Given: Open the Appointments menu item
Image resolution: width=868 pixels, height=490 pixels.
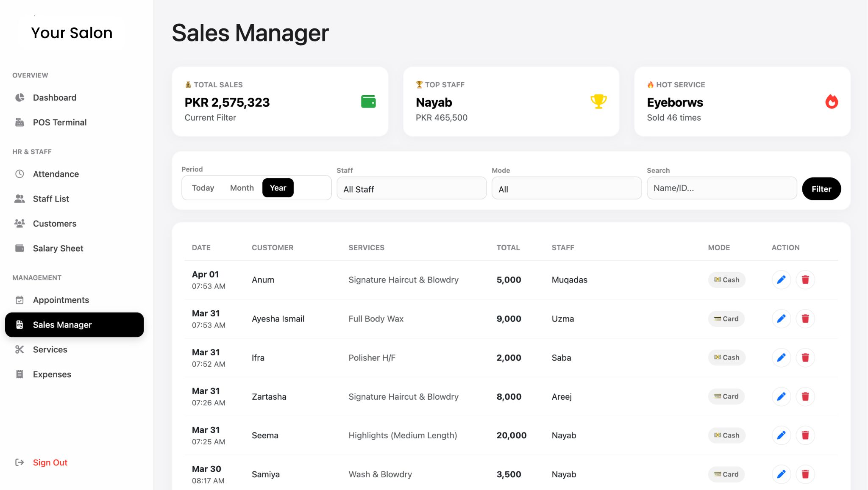Looking at the screenshot, I should coord(61,300).
